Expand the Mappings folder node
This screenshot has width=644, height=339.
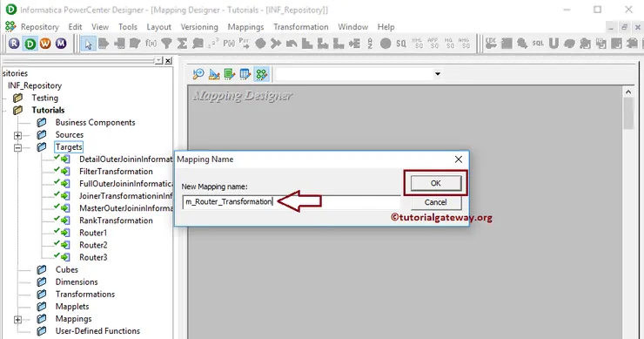pos(17,319)
